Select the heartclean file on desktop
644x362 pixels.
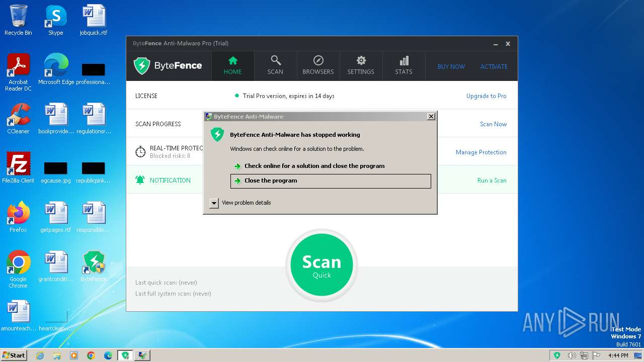pos(56,320)
